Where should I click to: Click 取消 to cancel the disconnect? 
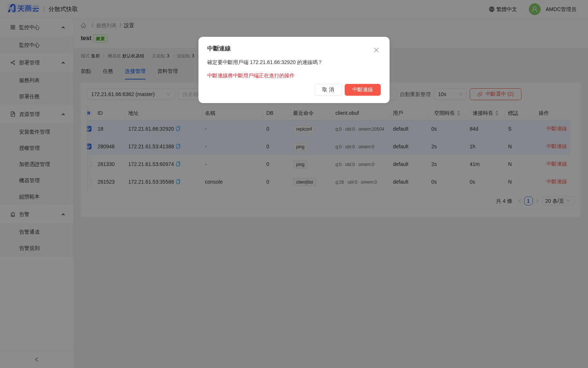pyautogui.click(x=328, y=90)
